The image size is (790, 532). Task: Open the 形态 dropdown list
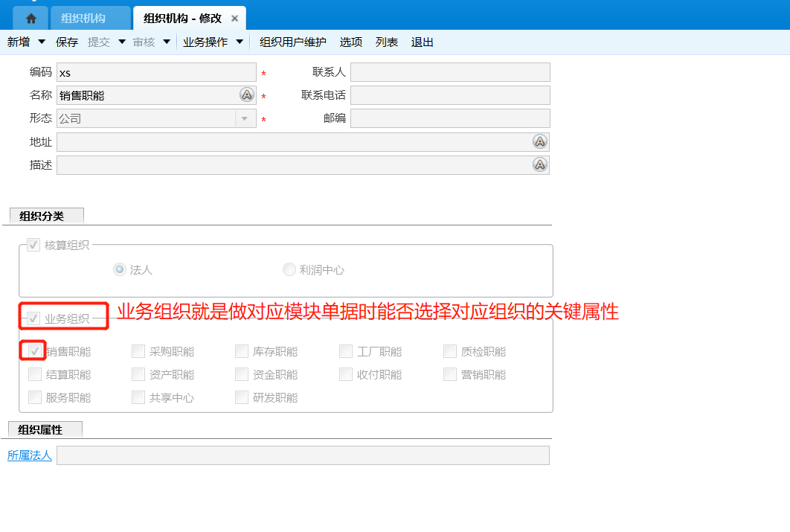coord(245,119)
